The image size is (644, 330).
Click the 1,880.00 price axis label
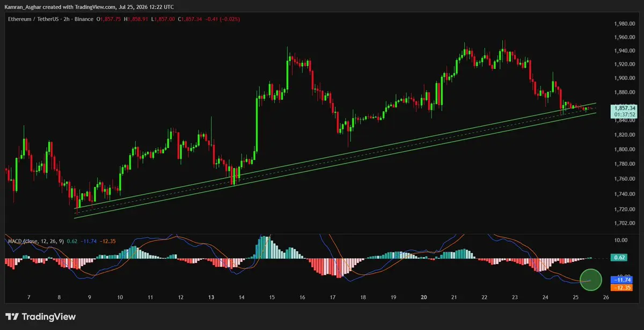(x=625, y=92)
